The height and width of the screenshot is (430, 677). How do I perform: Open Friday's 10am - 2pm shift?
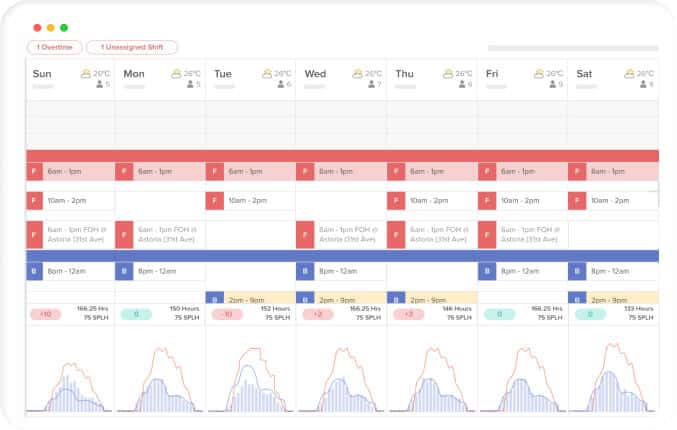click(x=522, y=201)
